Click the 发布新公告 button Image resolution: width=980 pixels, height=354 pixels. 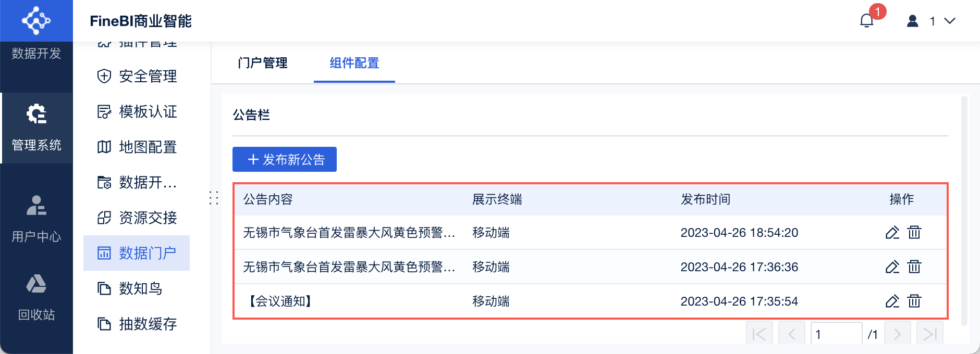point(285,159)
